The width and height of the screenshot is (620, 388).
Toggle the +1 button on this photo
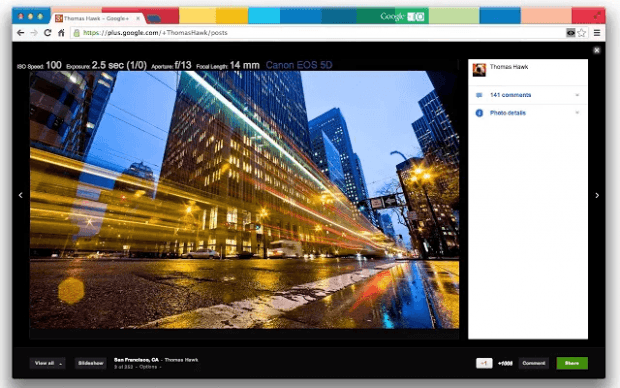point(484,363)
